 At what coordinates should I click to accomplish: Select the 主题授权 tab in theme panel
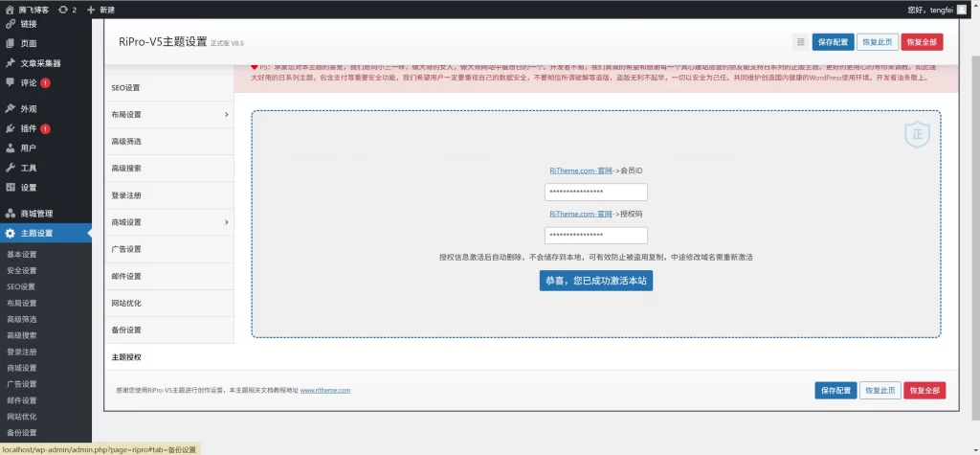(168, 356)
